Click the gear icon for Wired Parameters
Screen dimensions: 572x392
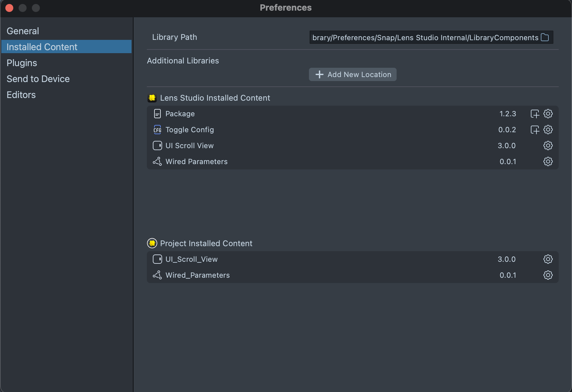[548, 161]
